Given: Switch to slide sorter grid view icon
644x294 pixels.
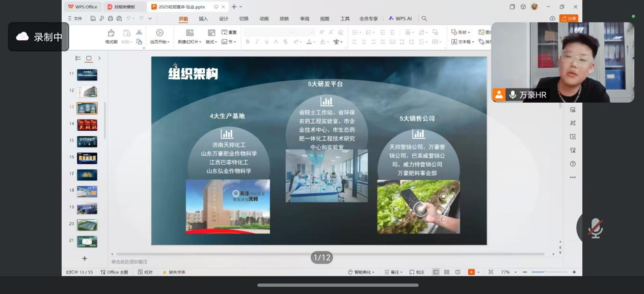Looking at the screenshot, I should click(x=446, y=272).
